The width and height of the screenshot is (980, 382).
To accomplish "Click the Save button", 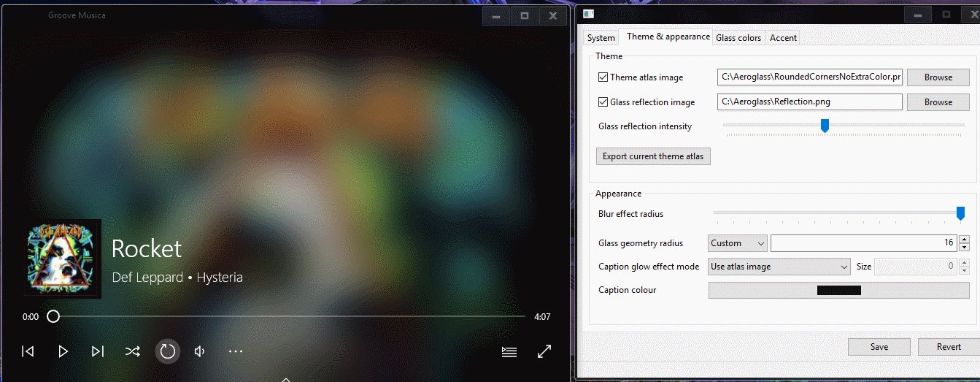I will (x=879, y=347).
